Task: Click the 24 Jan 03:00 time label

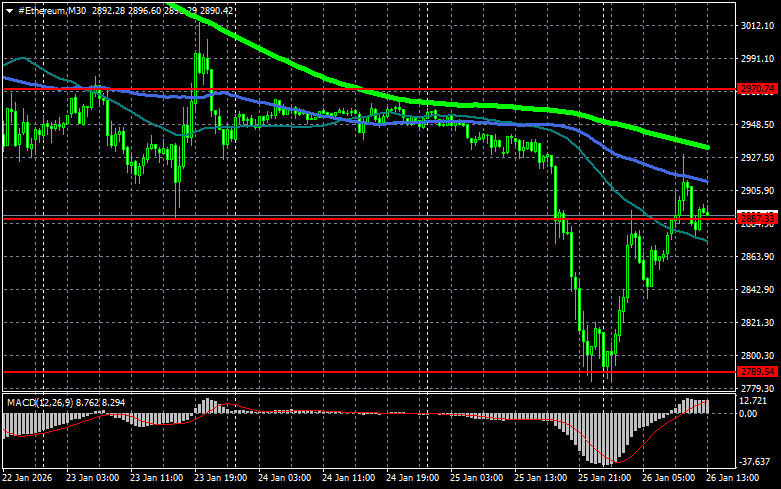Action: pos(284,478)
